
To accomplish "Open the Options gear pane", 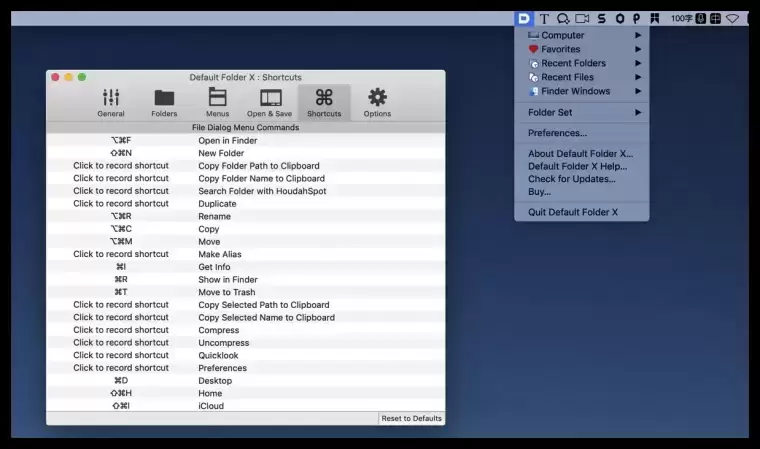I will 377,103.
